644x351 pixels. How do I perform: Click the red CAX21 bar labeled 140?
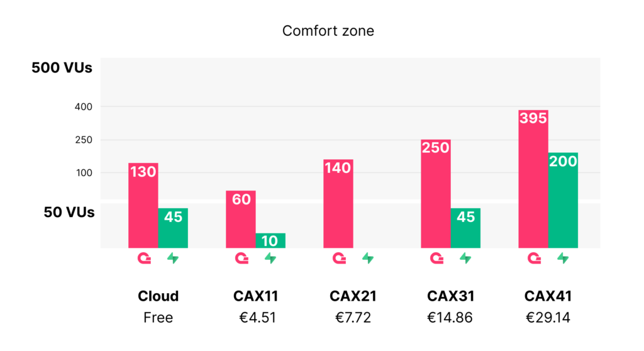tap(338, 203)
